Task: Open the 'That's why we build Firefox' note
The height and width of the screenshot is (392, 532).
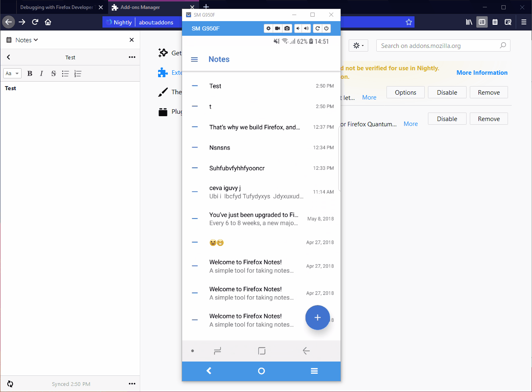Action: 261,127
